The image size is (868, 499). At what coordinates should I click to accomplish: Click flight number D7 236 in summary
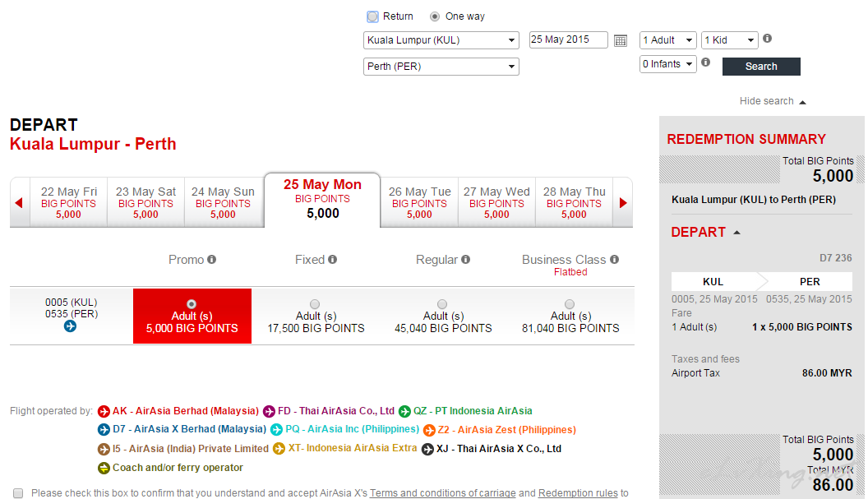[835, 258]
